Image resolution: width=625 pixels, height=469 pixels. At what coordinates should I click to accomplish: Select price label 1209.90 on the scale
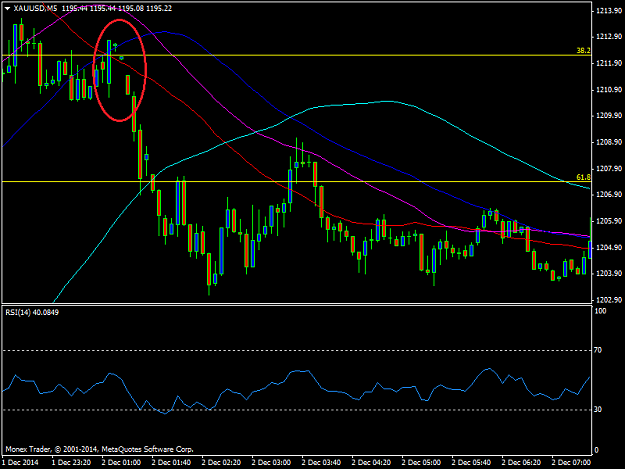[x=609, y=116]
